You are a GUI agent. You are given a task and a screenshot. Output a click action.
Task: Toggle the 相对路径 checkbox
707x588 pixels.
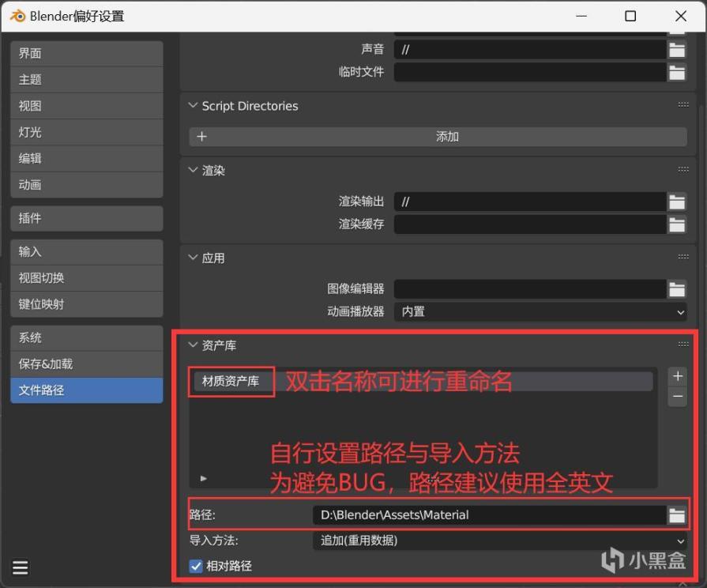point(196,566)
